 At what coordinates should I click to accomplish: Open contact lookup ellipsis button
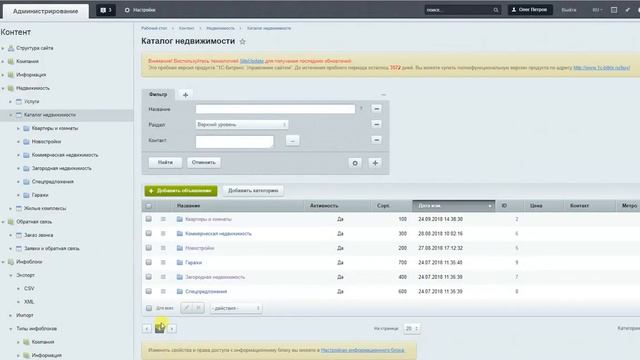(x=292, y=141)
